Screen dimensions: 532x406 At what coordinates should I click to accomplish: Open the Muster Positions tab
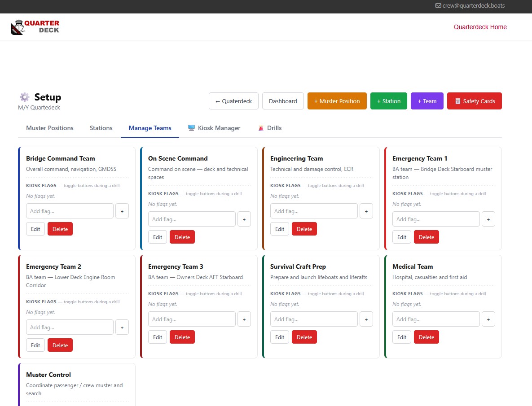(x=50, y=128)
